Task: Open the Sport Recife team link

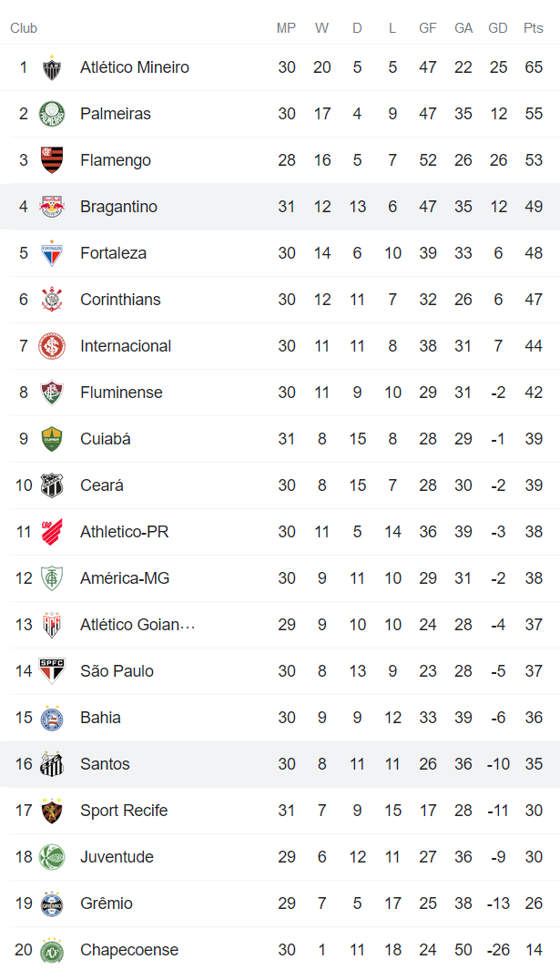Action: point(124,811)
